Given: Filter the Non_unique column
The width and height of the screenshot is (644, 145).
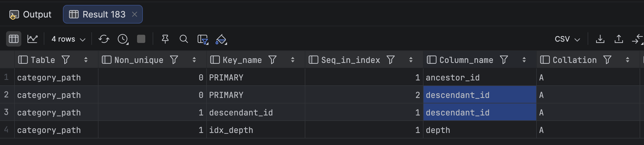Looking at the screenshot, I should 174,60.
